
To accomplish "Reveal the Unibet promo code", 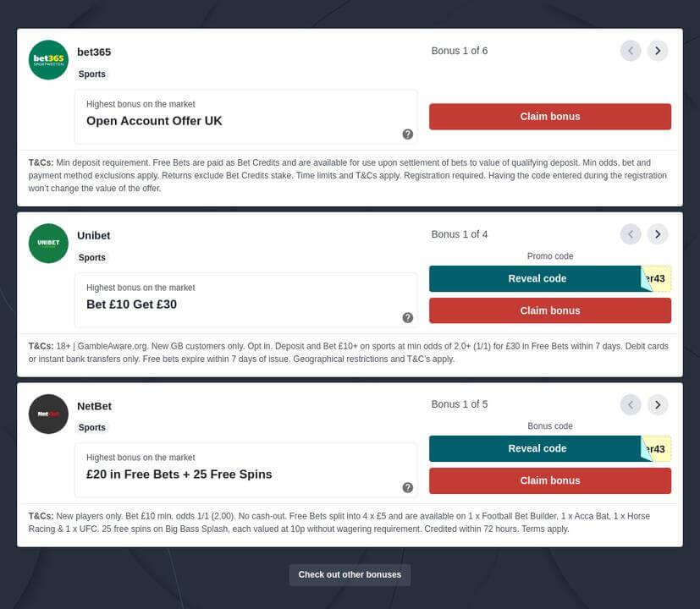I will click(x=537, y=279).
